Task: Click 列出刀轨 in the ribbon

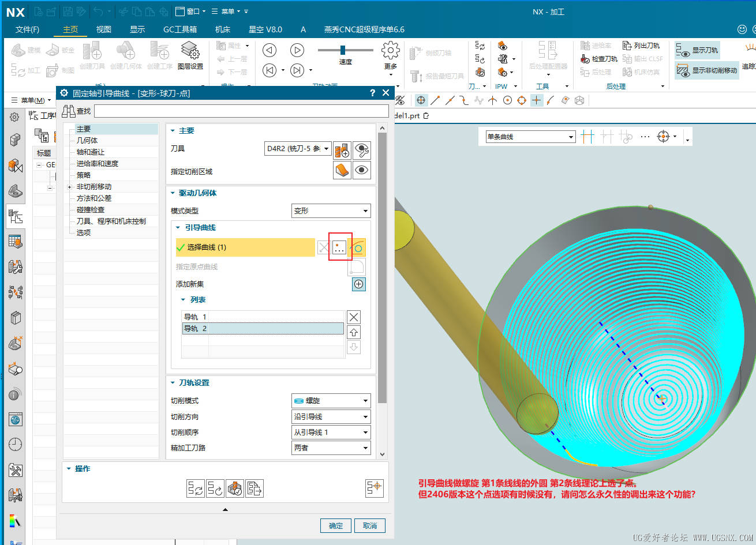Action: click(x=641, y=46)
